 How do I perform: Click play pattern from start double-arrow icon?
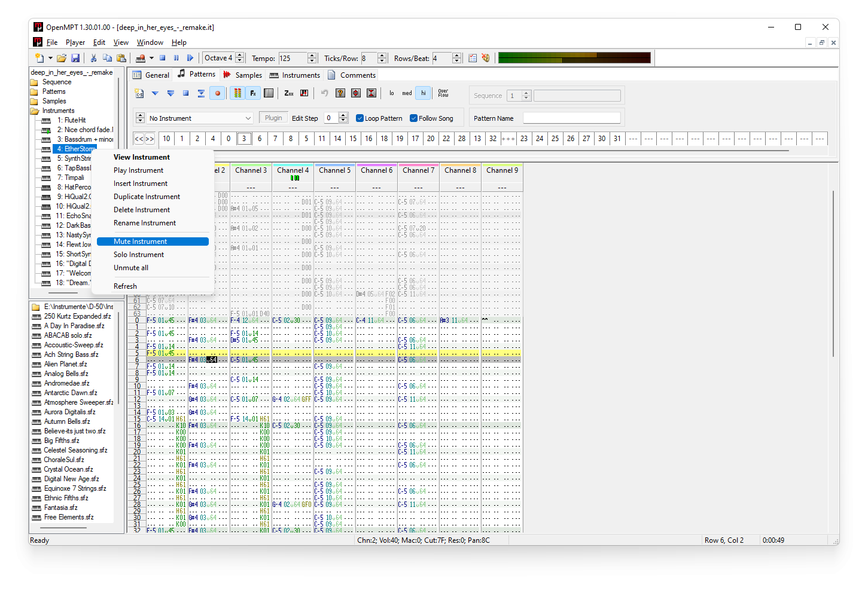(x=170, y=93)
